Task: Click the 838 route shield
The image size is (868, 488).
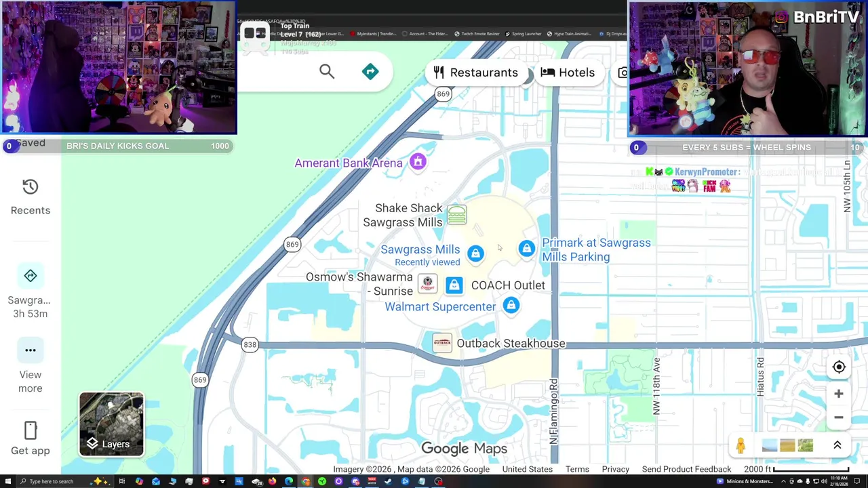Action: coord(250,344)
